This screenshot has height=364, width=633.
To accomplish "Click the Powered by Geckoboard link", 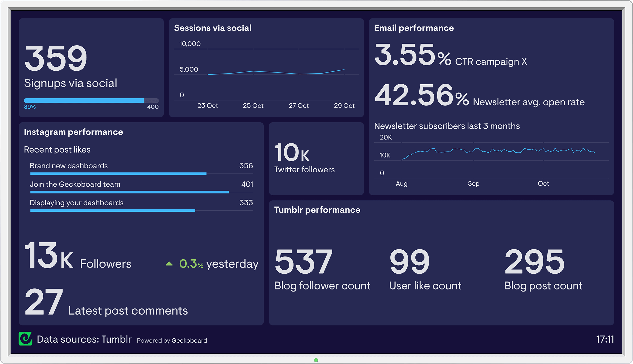I will [x=172, y=341].
